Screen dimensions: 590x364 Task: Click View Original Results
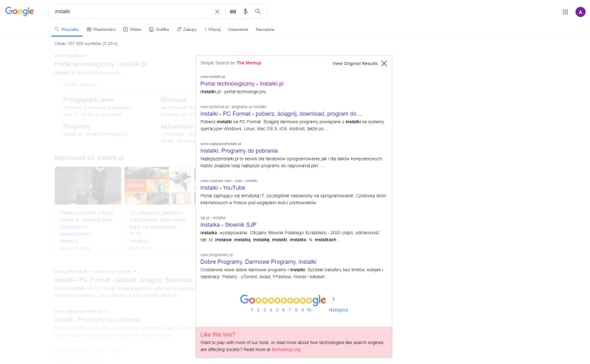(355, 63)
